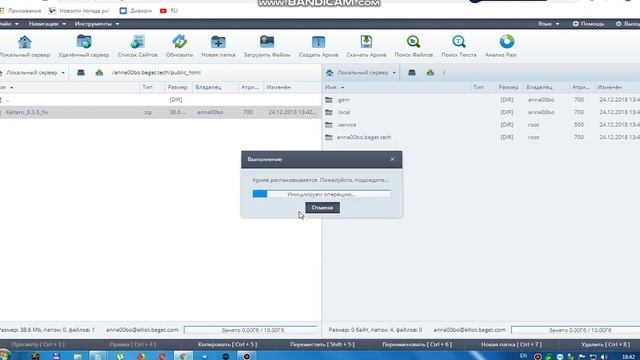This screenshot has height=360, width=640.
Task: Expand the Инструменты menu
Action: coord(97,24)
